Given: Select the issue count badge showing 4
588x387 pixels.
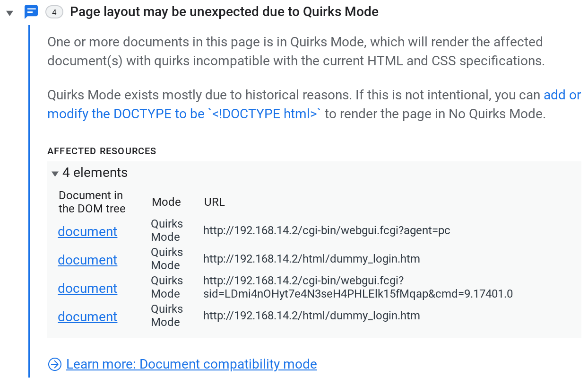Looking at the screenshot, I should click(54, 12).
